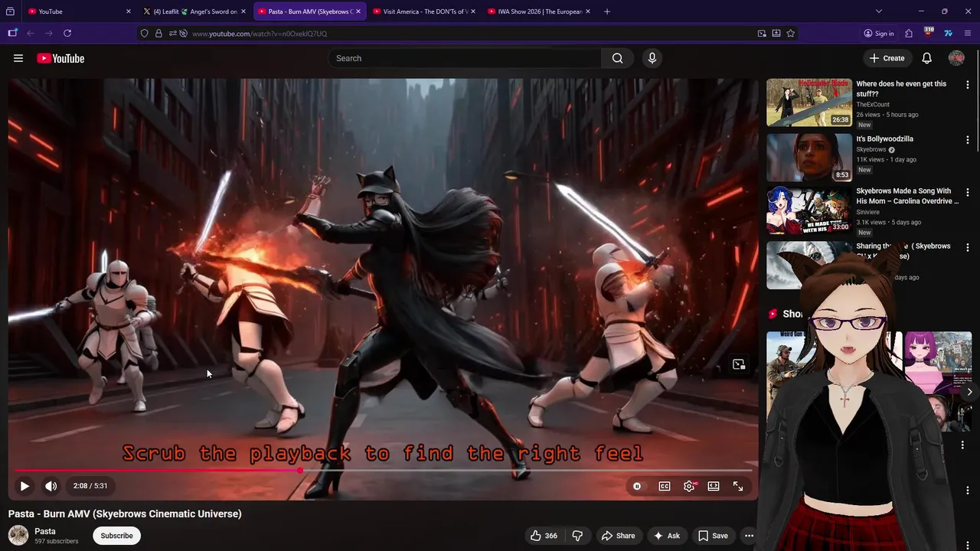Screen dimensions: 980x551
Task: Click the progress bar scrubber dot
Action: (x=300, y=471)
